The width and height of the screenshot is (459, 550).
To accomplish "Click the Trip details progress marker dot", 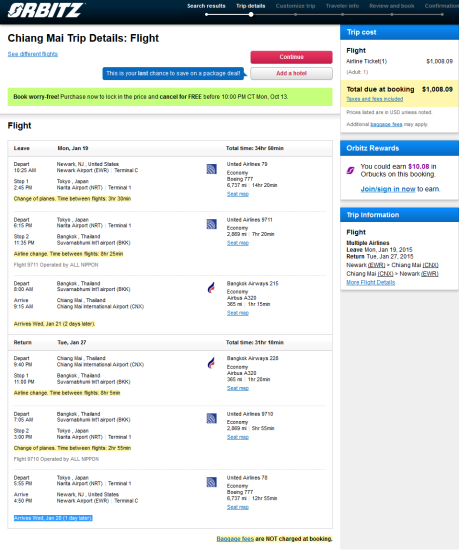I will pyautogui.click(x=251, y=14).
